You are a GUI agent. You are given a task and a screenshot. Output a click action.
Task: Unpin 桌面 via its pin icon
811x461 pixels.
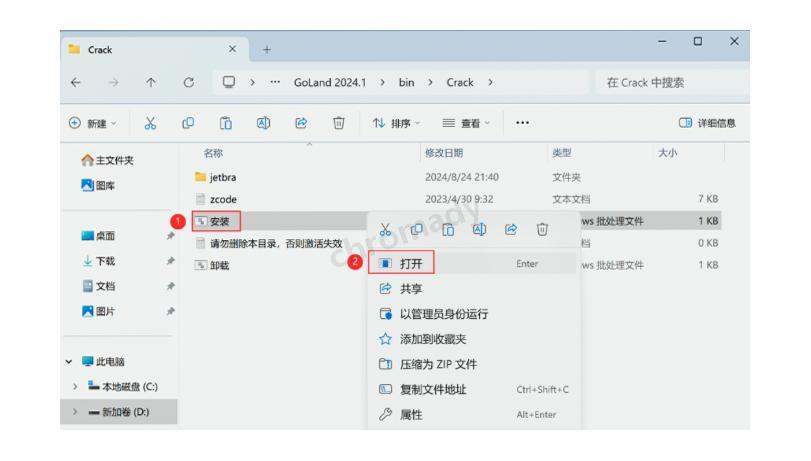point(170,236)
